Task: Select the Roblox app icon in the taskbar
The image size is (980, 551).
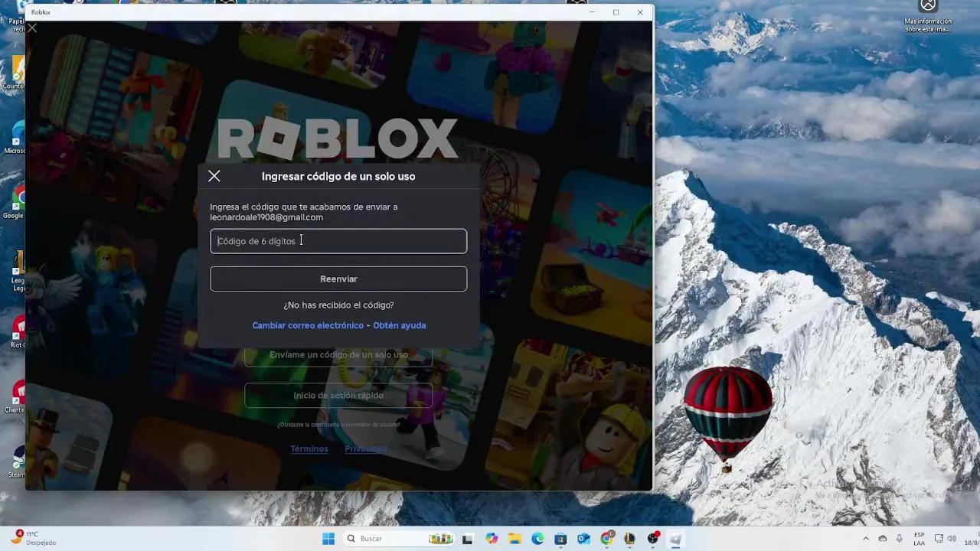Action: click(x=676, y=539)
